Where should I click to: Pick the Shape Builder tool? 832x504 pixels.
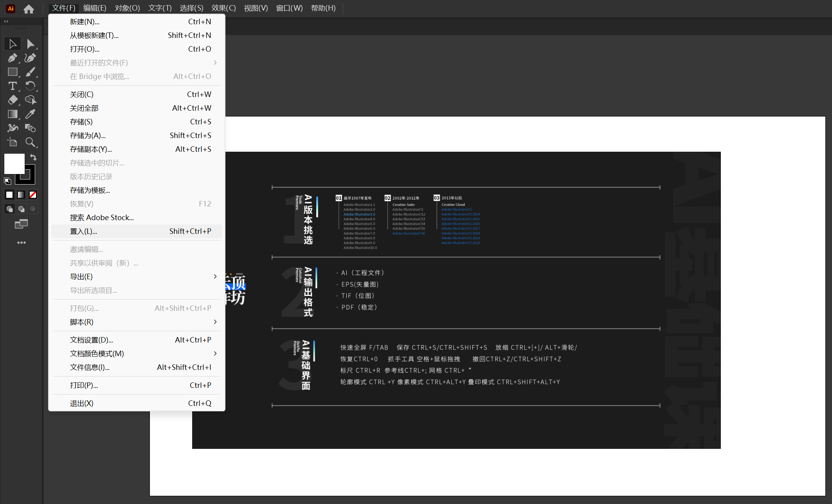point(30,128)
